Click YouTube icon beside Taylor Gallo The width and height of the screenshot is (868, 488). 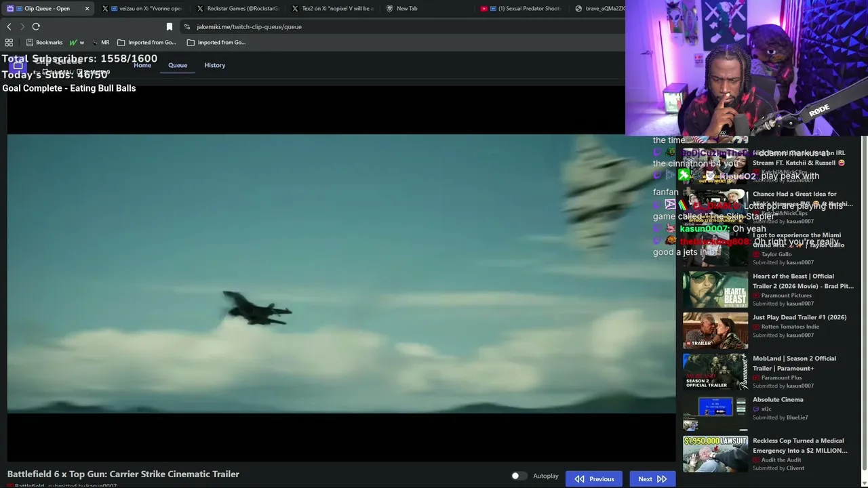[756, 254]
